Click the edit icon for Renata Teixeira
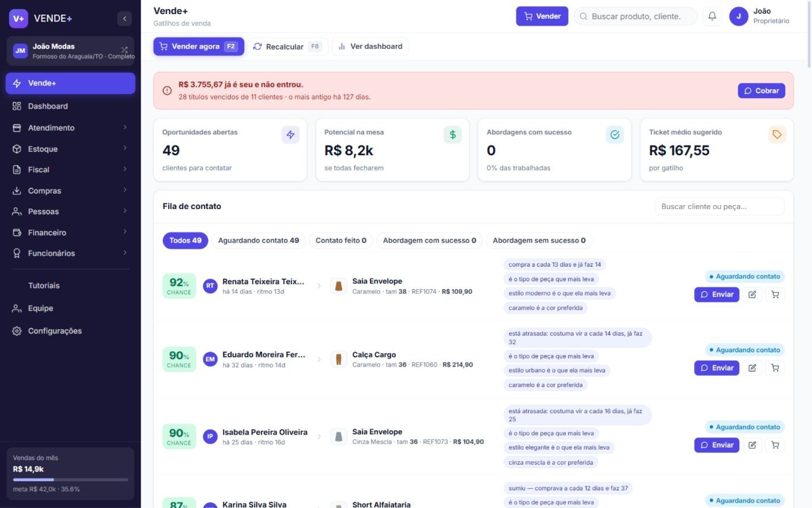The height and width of the screenshot is (508, 812). 752,294
